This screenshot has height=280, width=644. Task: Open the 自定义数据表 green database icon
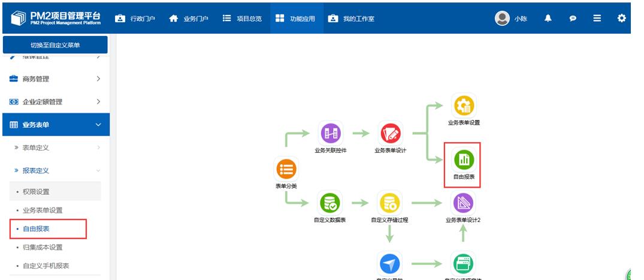coord(329,203)
